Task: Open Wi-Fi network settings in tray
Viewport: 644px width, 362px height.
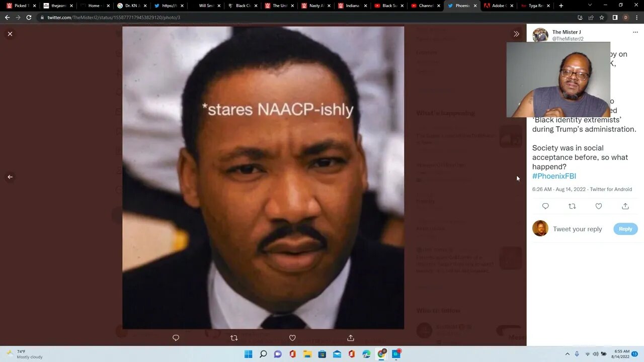Action: (x=587, y=354)
